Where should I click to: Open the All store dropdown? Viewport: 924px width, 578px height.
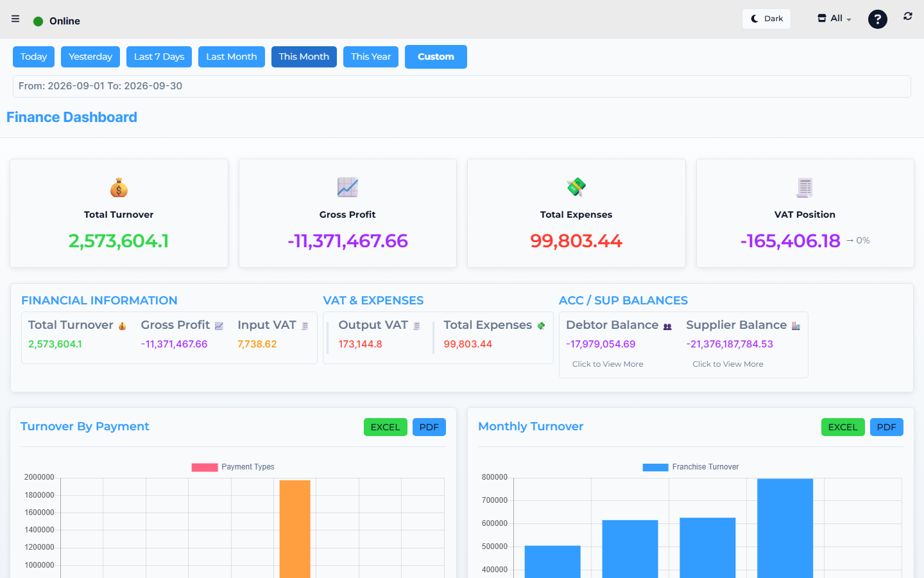pyautogui.click(x=834, y=19)
